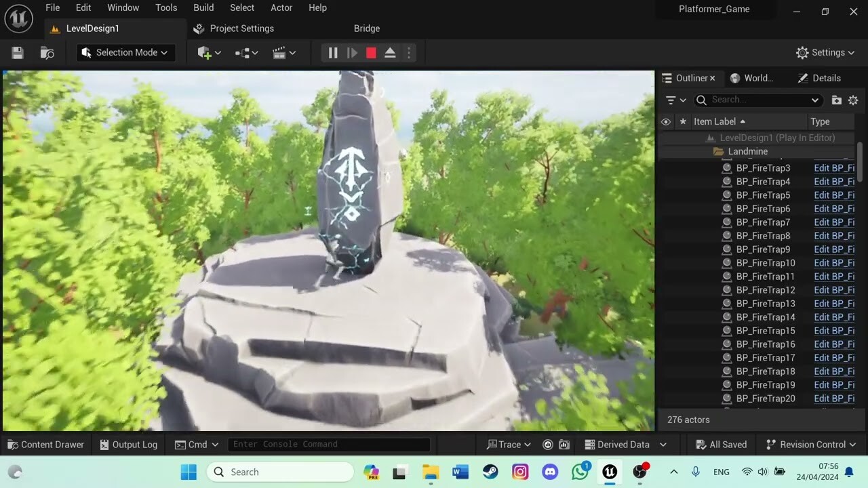Toggle the Item Label sort order

click(715, 121)
